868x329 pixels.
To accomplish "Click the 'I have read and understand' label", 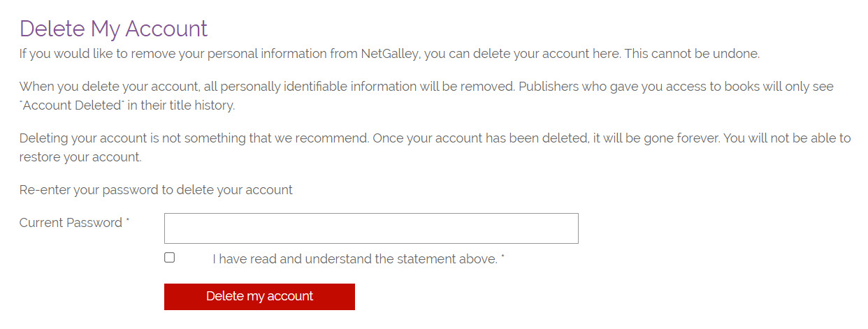I will 354,259.
